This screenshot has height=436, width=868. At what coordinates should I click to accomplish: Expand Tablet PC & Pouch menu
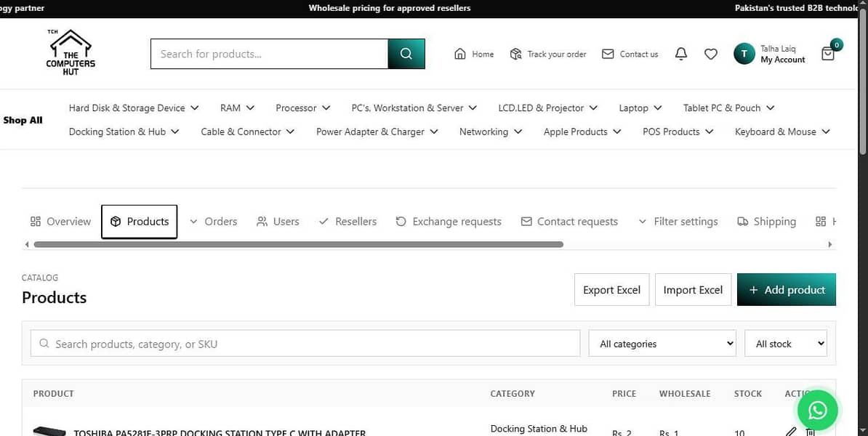pos(728,108)
